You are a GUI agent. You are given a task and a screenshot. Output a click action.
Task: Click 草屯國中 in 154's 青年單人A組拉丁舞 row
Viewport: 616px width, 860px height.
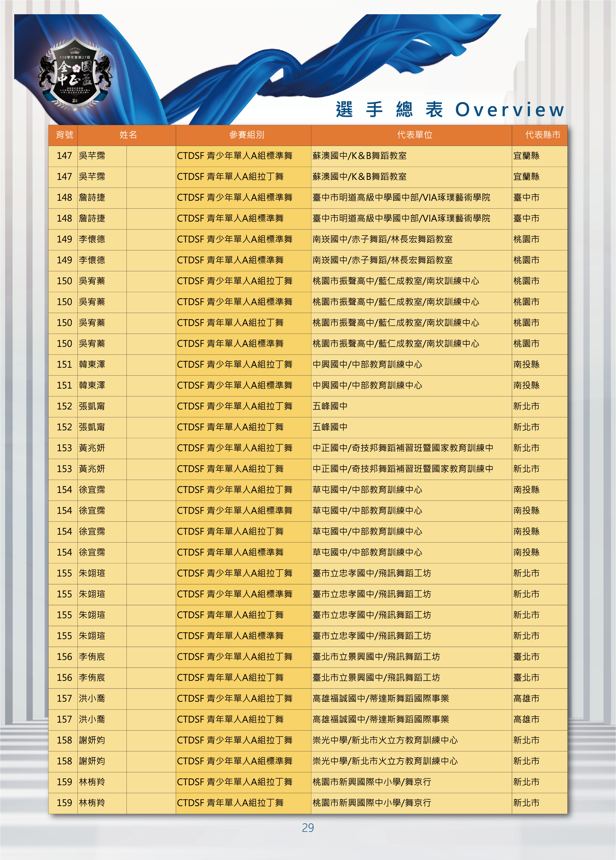point(330,531)
